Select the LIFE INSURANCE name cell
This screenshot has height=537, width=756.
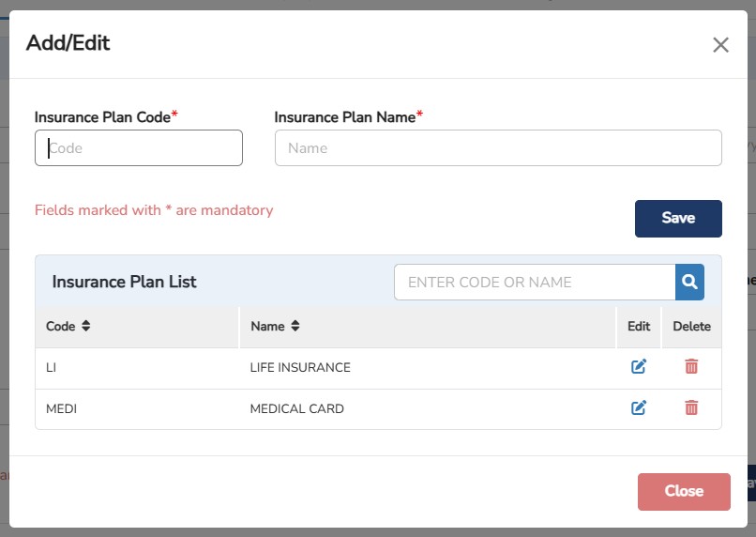click(300, 368)
